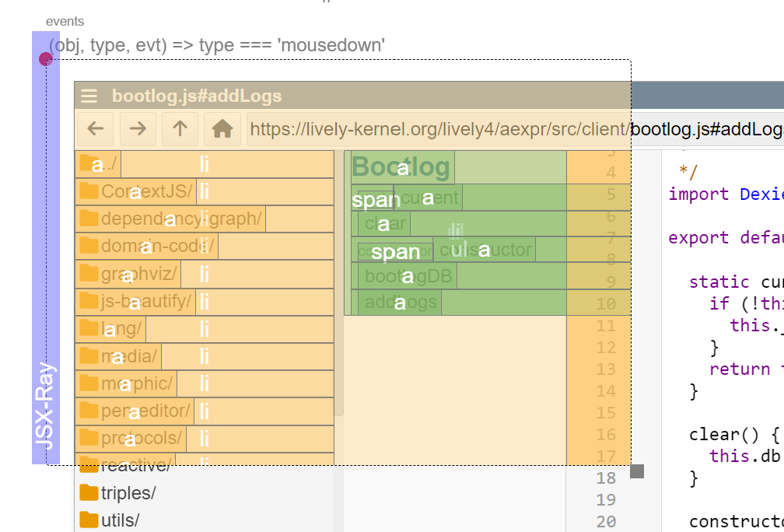Image resolution: width=784 pixels, height=532 pixels.
Task: Click the folder icon next to triples/
Action: point(89,493)
